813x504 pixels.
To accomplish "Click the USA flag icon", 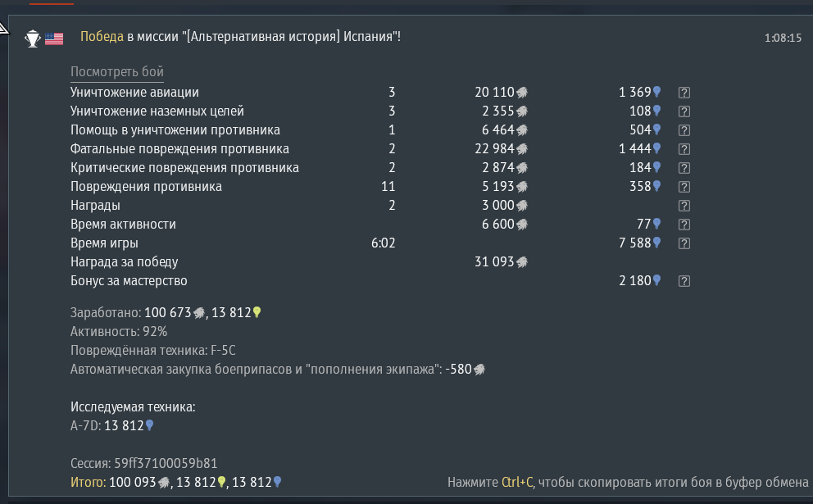I will pyautogui.click(x=54, y=38).
